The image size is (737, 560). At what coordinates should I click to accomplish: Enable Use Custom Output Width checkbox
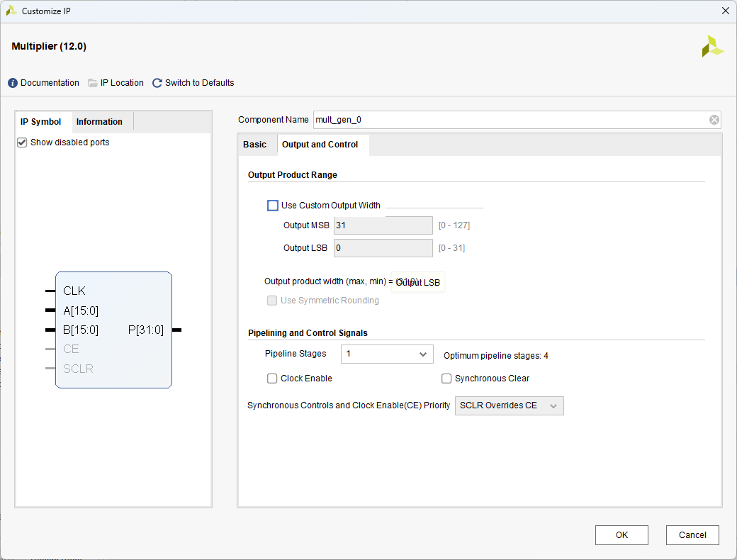[273, 206]
